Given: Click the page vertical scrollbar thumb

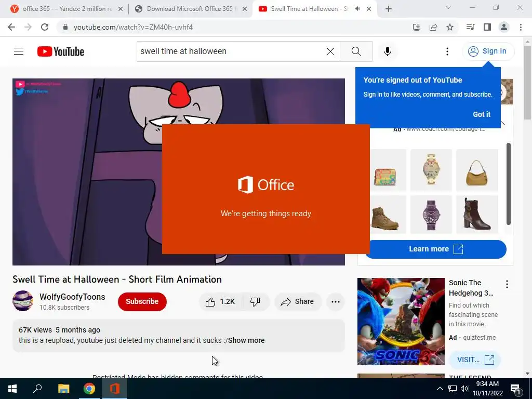Looking at the screenshot, I should [527, 83].
